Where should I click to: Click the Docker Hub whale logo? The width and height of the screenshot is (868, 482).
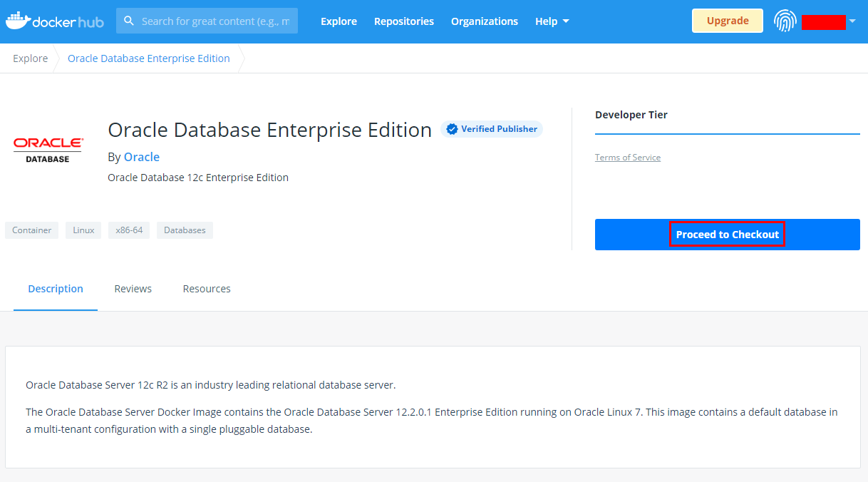55,21
